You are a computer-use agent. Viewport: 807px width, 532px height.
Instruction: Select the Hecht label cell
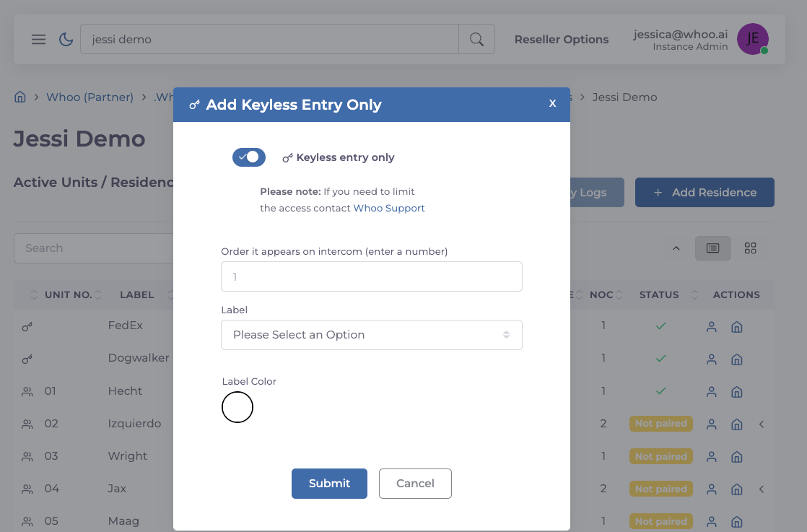pyautogui.click(x=125, y=391)
